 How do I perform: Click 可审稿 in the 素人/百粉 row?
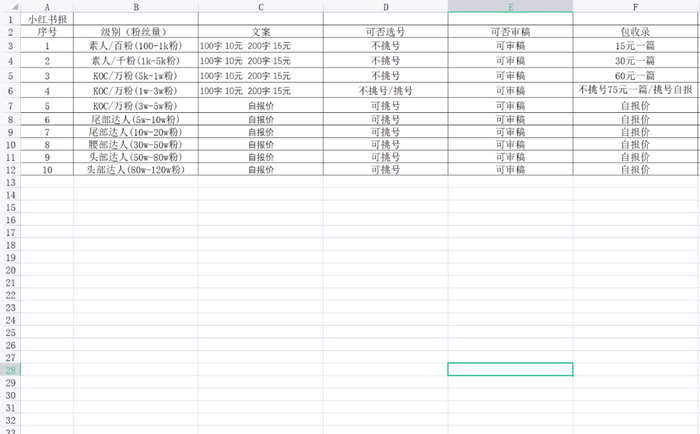[510, 46]
